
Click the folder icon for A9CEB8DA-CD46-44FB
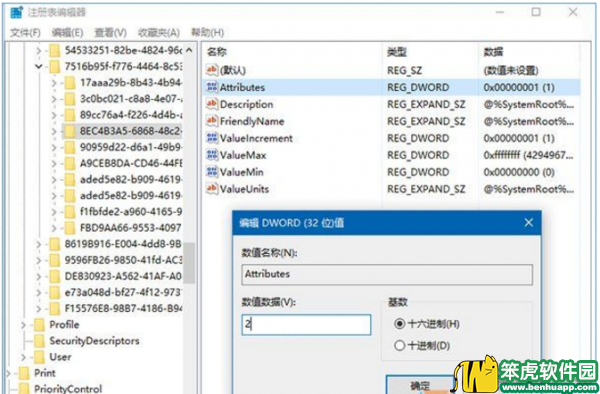(x=70, y=163)
